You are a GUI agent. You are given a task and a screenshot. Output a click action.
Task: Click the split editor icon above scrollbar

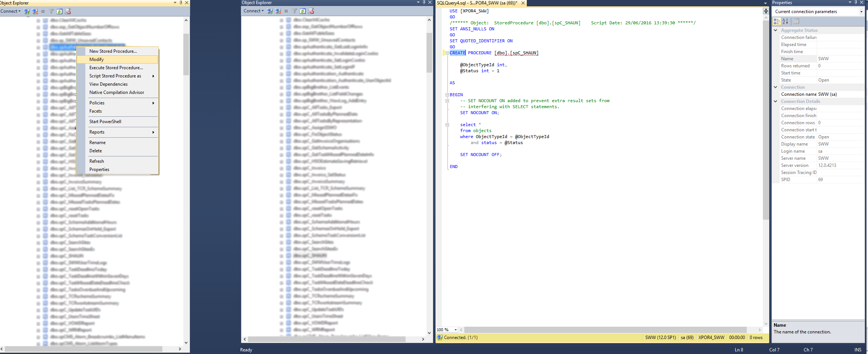[x=766, y=11]
